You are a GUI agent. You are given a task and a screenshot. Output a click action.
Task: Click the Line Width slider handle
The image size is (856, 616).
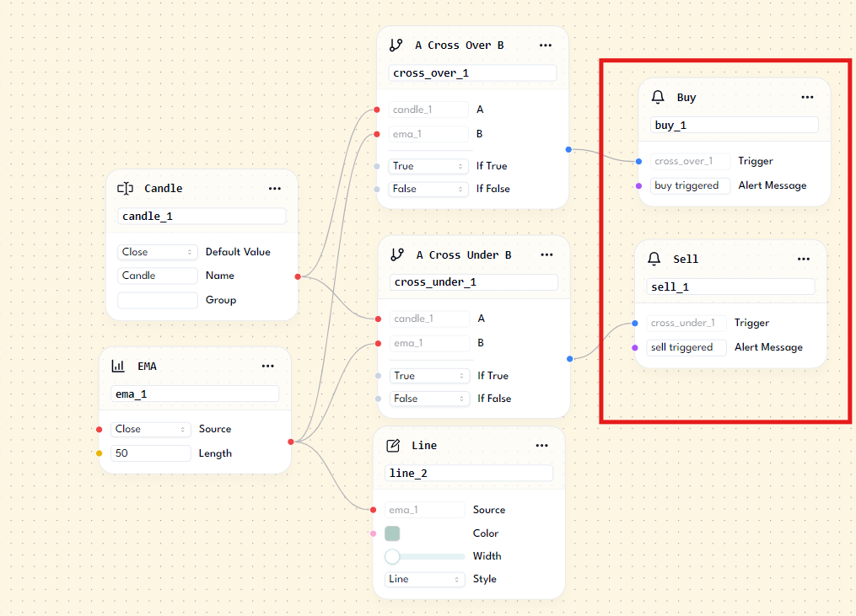tap(392, 556)
